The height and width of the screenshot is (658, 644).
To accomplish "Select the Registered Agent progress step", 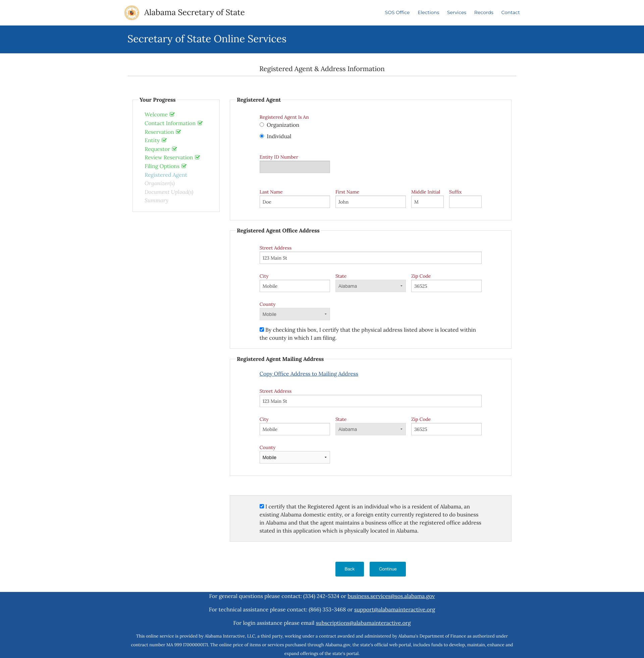I will click(x=166, y=175).
